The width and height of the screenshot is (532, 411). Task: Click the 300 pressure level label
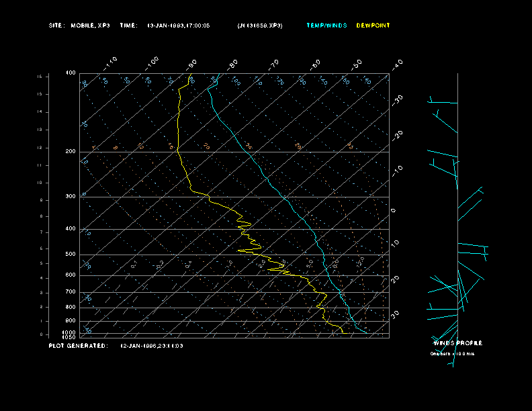click(x=71, y=196)
